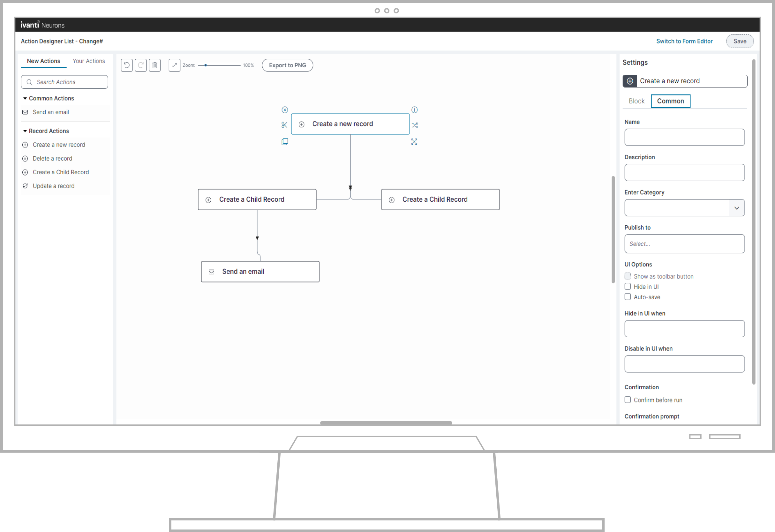Click the delete/trash icon in toolbar

click(155, 65)
